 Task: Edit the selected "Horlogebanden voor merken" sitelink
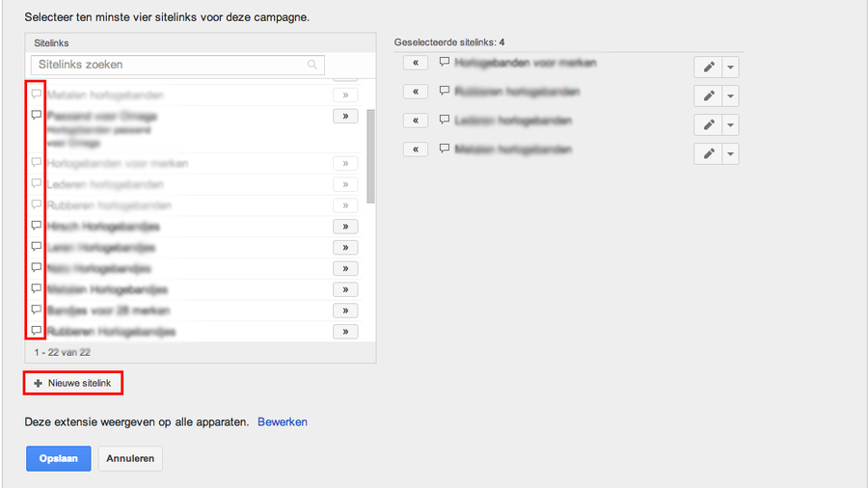(708, 67)
